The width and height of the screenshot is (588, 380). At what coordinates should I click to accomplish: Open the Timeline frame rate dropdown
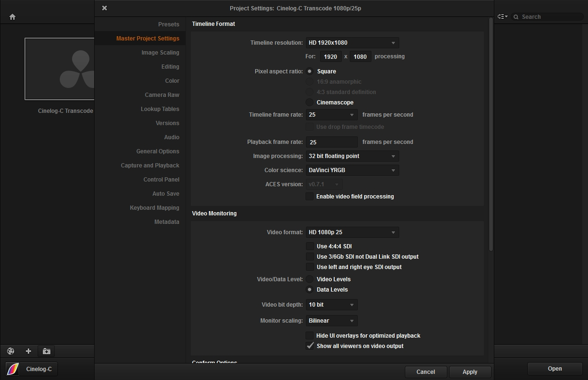coord(331,115)
